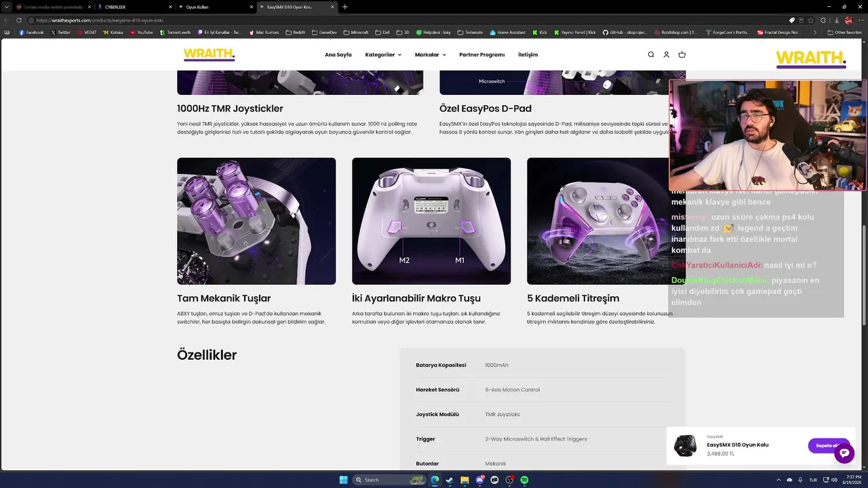Click the Wraith logo in the site header

click(x=209, y=54)
